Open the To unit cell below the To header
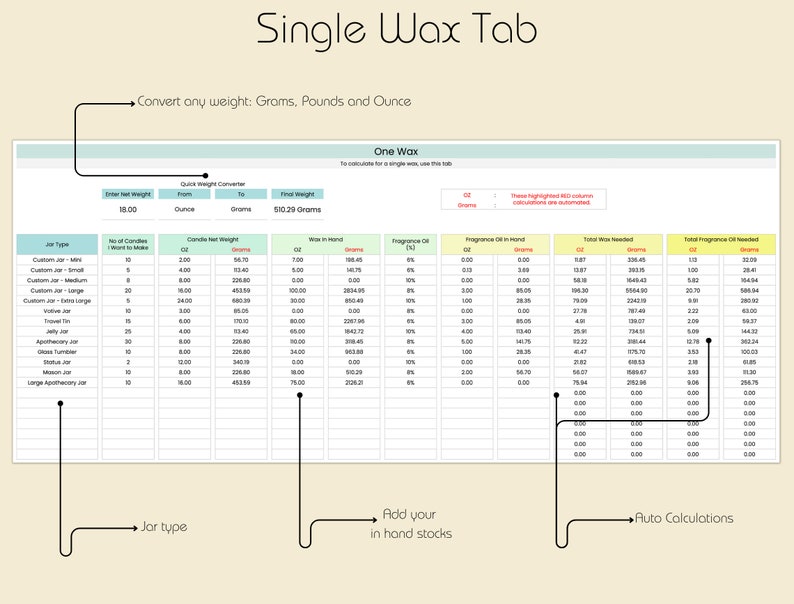Viewport: 794px width, 604px height. click(241, 210)
